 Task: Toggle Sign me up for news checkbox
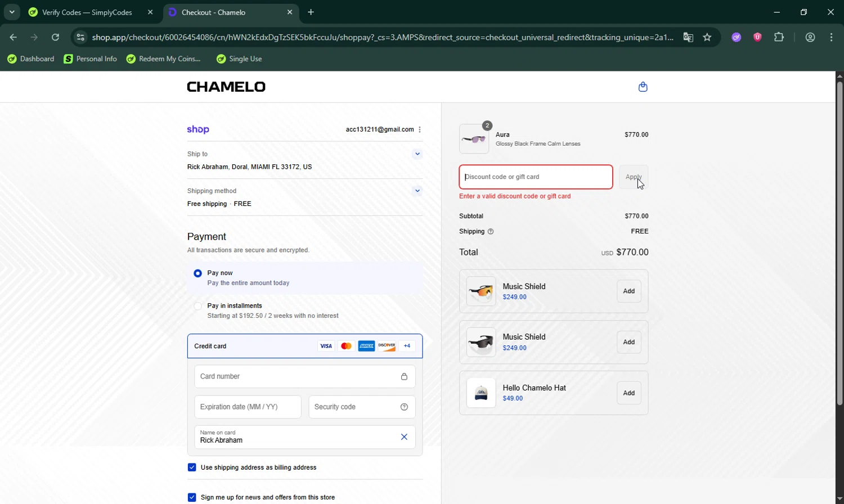[192, 497]
